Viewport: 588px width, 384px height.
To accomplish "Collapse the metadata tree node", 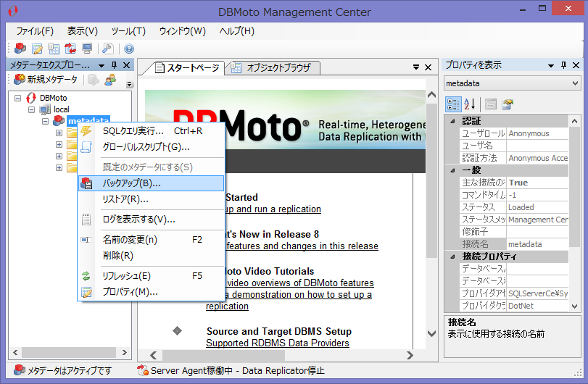I will (x=46, y=122).
